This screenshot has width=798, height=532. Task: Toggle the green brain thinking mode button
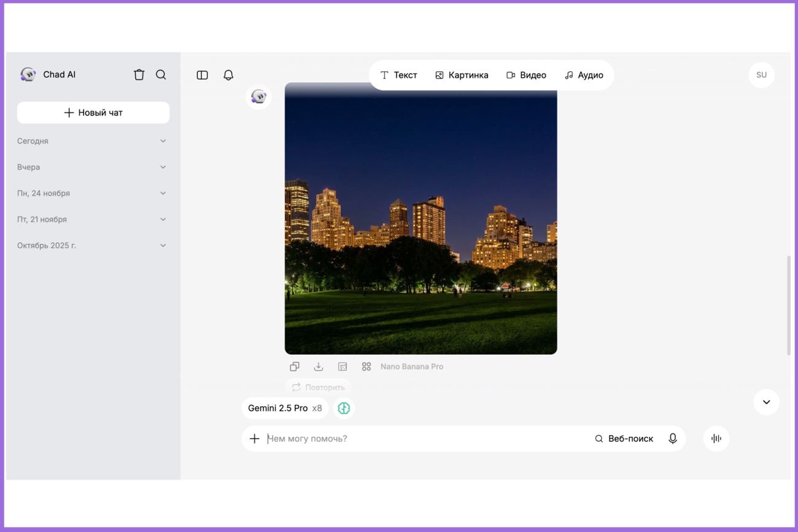click(x=344, y=408)
